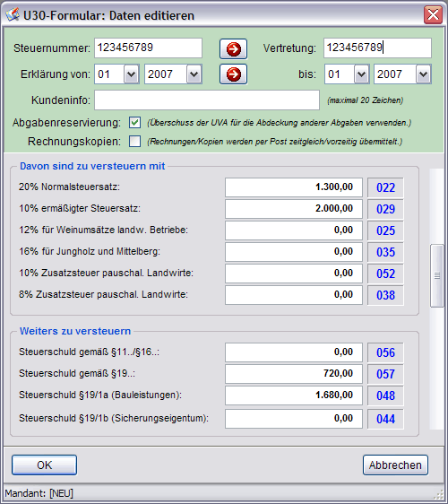Viewport: 448px width, 504px height.
Task: Click the application icon in title bar
Action: pos(13,15)
